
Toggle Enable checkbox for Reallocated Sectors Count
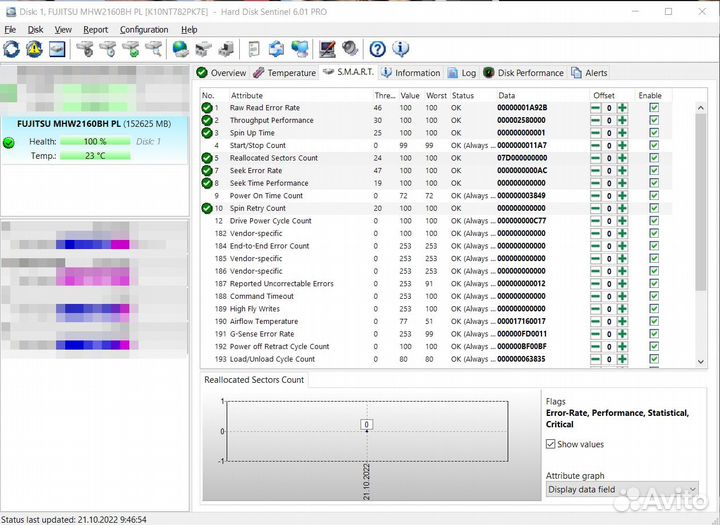[x=654, y=158]
